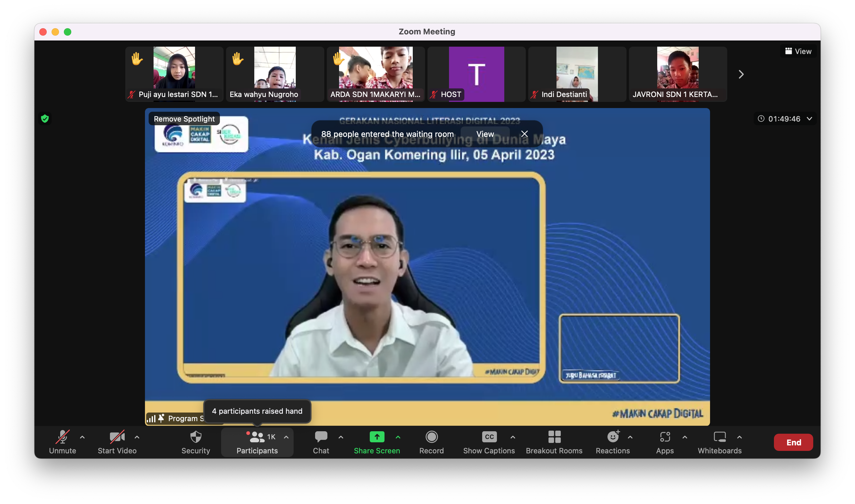Select JAVRONI SDN 1 KERTA video thumbnail
This screenshot has width=855, height=504.
(678, 74)
